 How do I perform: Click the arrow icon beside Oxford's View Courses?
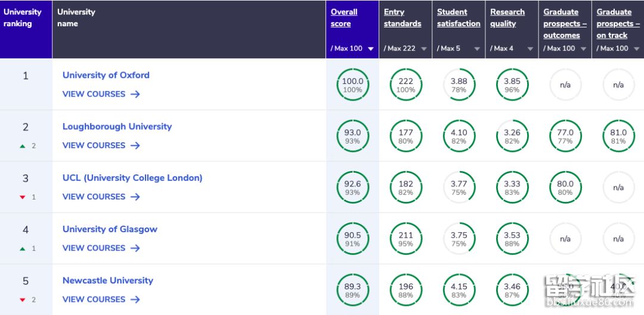135,94
